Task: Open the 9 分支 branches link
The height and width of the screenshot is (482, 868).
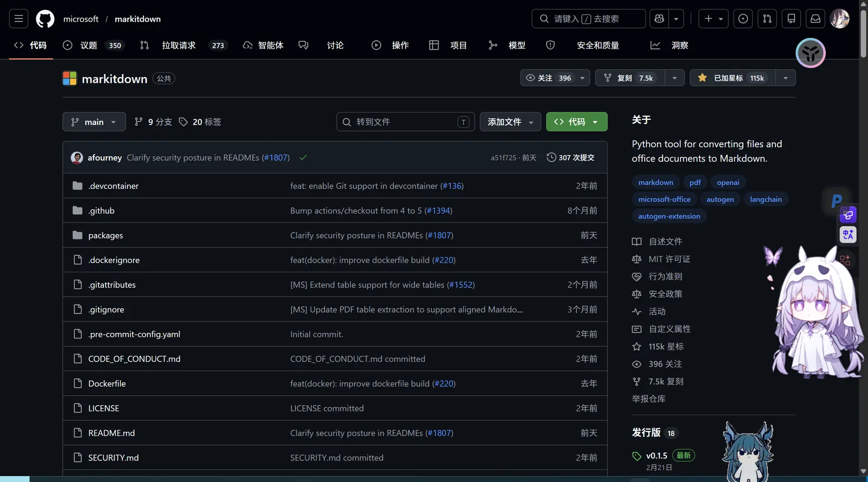Action: click(153, 122)
